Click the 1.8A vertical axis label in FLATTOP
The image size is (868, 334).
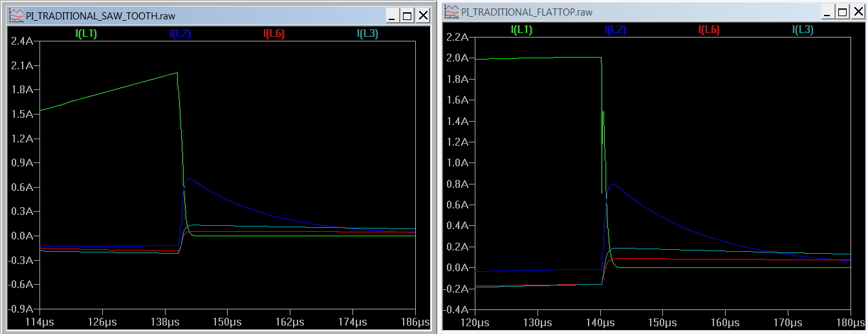pyautogui.click(x=456, y=79)
